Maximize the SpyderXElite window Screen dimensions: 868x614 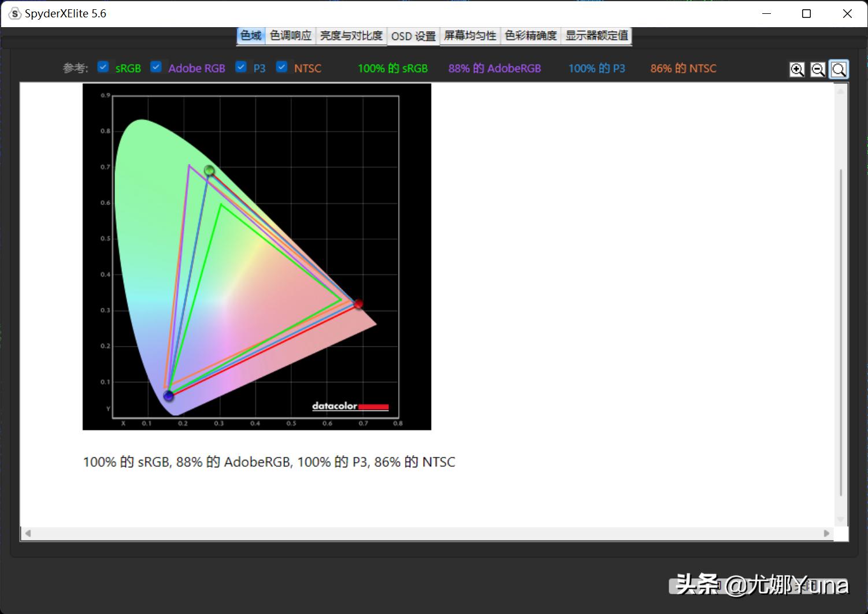coord(807,14)
